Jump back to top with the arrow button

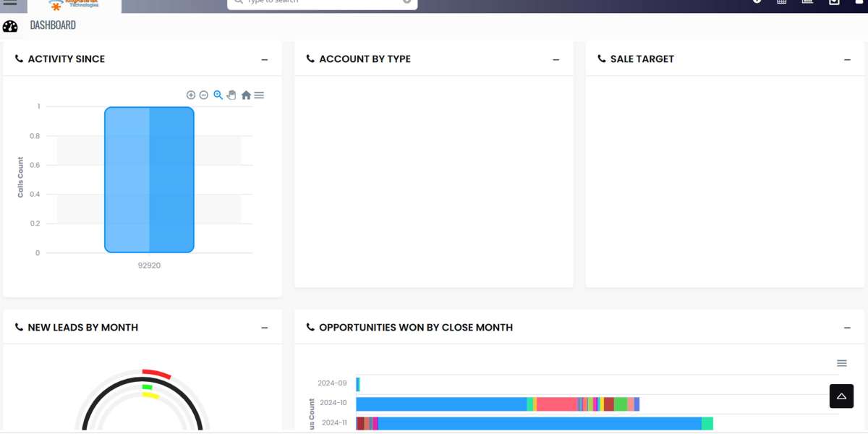841,396
